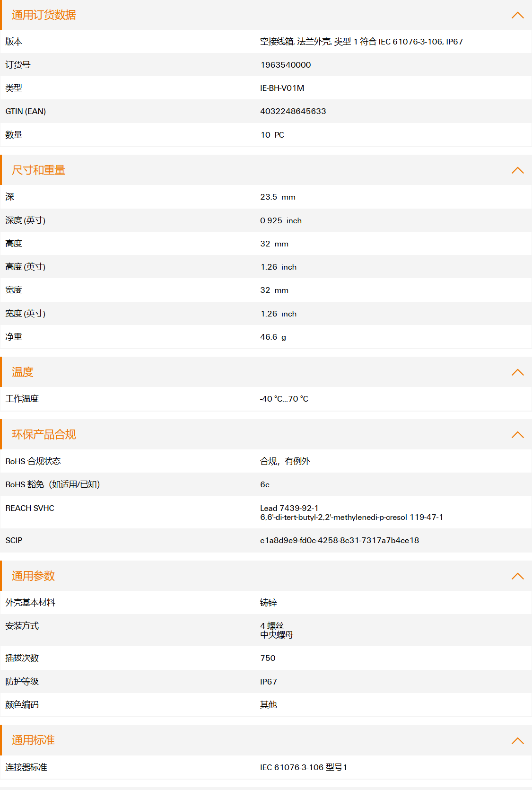Select the order number 1963540000
The width and height of the screenshot is (532, 790).
coord(286,65)
